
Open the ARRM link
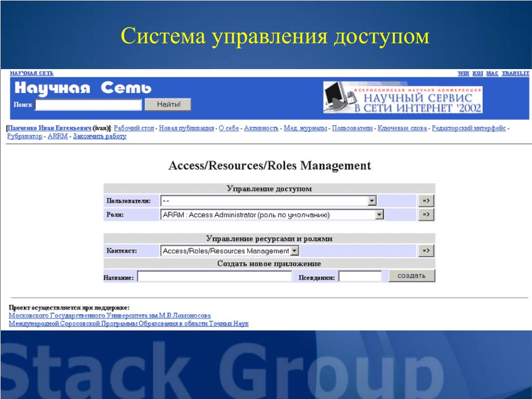click(58, 137)
